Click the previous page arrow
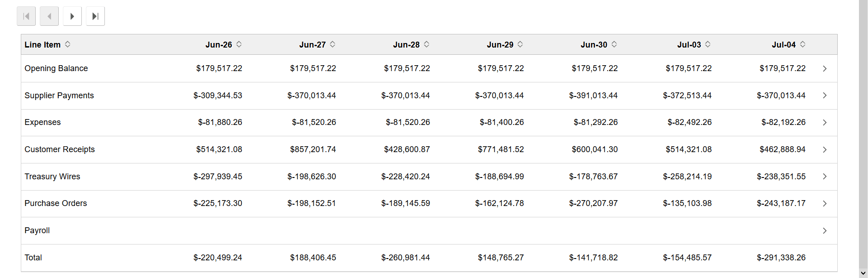868x278 pixels. click(49, 16)
